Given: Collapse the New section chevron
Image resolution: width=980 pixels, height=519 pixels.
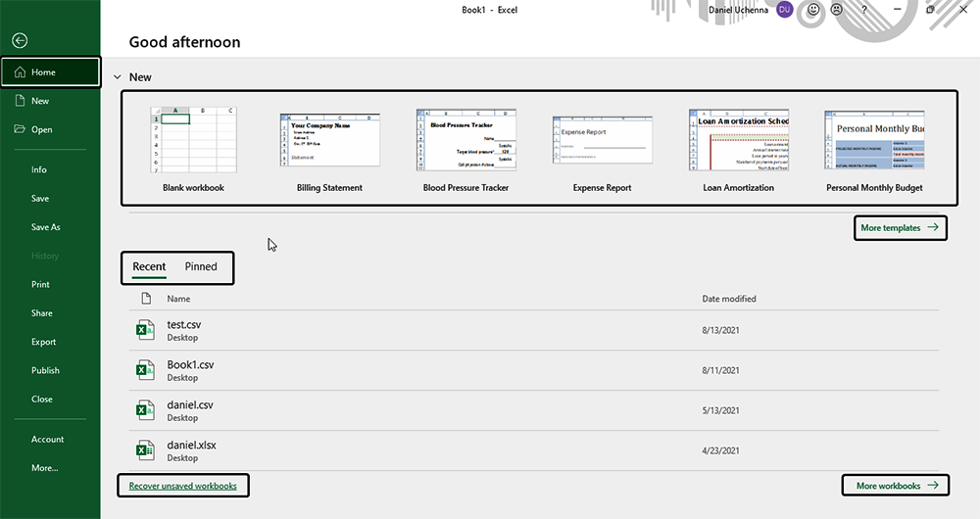Looking at the screenshot, I should 117,76.
